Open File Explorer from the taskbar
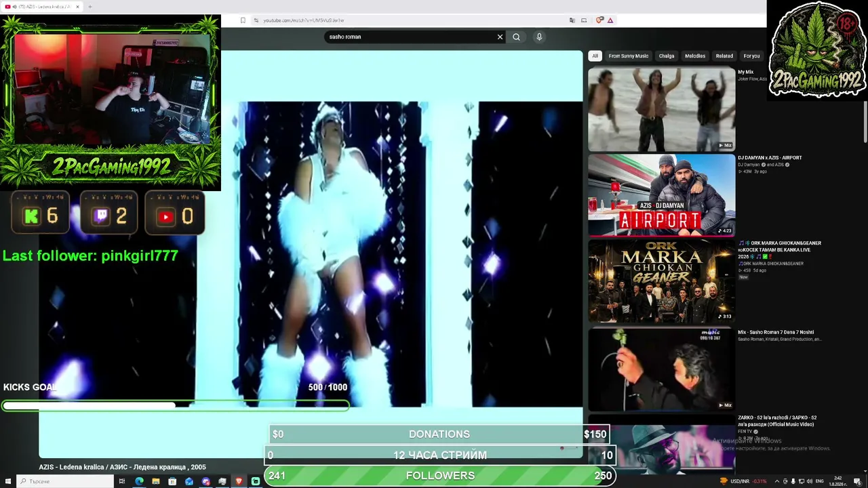Viewport: 868px width, 488px height. click(x=156, y=481)
